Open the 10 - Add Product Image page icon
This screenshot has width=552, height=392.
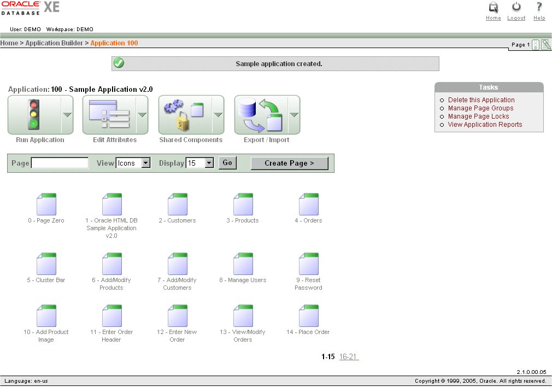(46, 315)
